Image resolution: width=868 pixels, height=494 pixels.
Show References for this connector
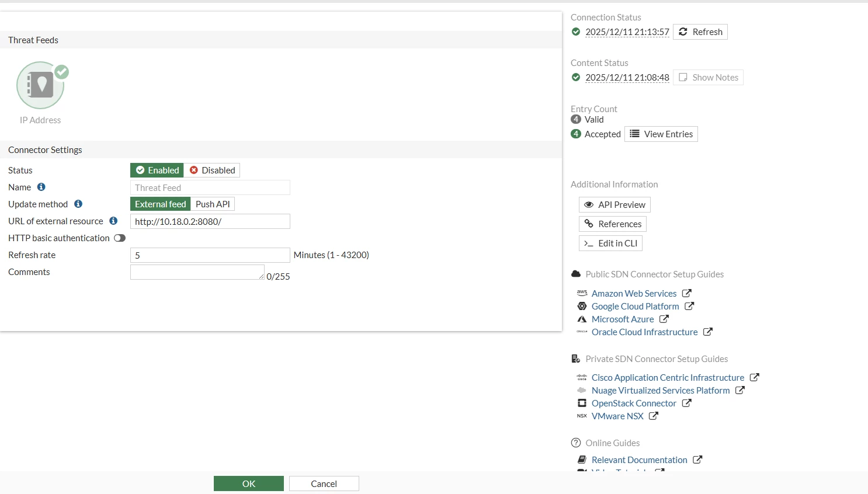[x=613, y=224]
